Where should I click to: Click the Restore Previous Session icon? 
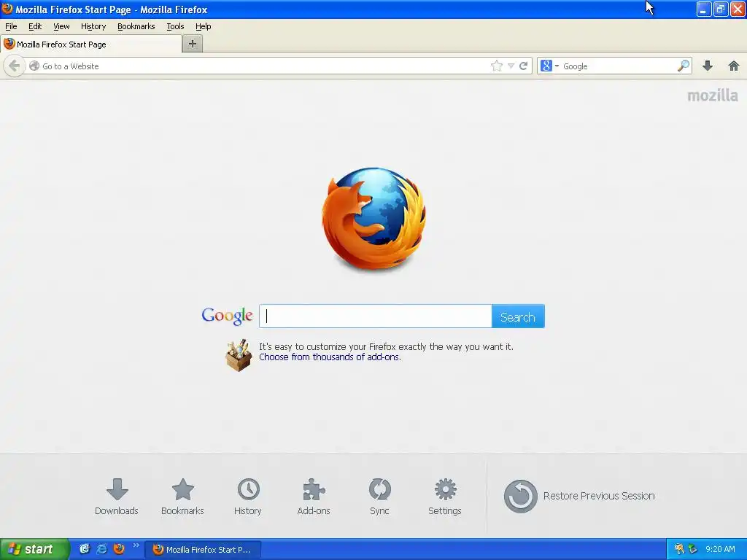tap(520, 496)
